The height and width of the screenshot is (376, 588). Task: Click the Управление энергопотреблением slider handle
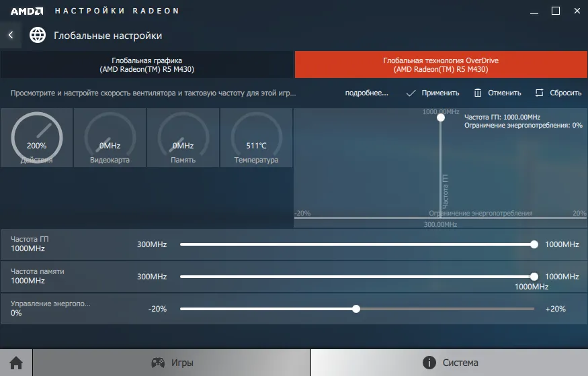tap(356, 309)
